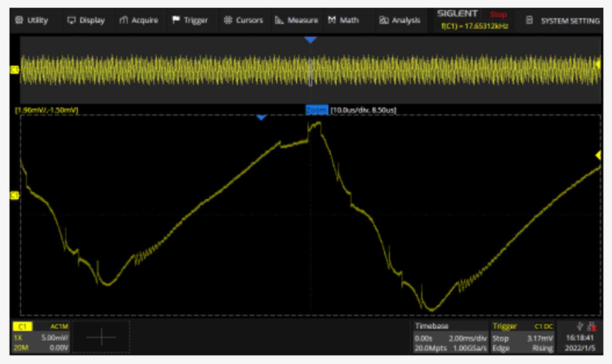Toggle the yellow C1 channel label
This screenshot has height=364, width=612.
[x=22, y=326]
